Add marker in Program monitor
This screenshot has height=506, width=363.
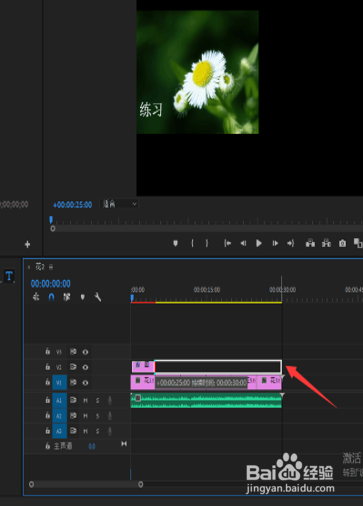(175, 243)
